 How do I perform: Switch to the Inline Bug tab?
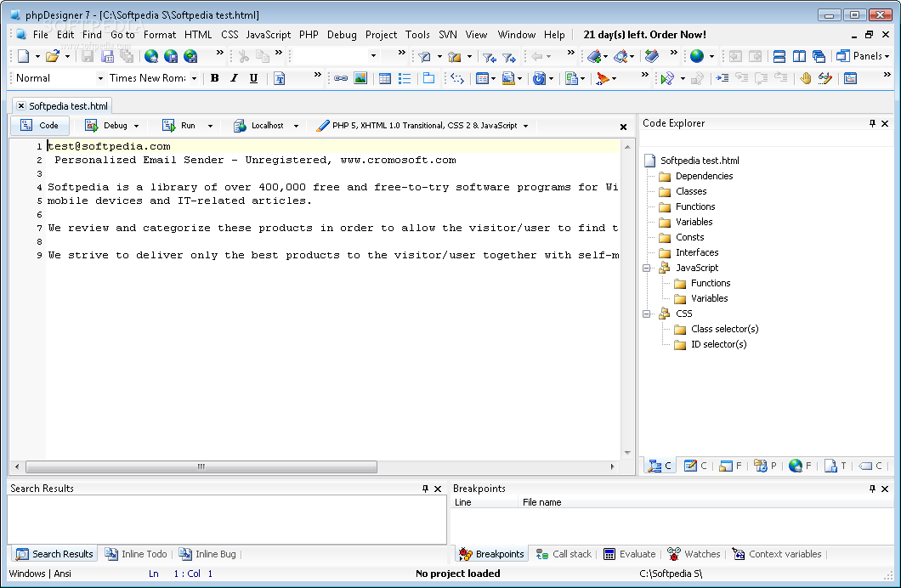pos(208,554)
